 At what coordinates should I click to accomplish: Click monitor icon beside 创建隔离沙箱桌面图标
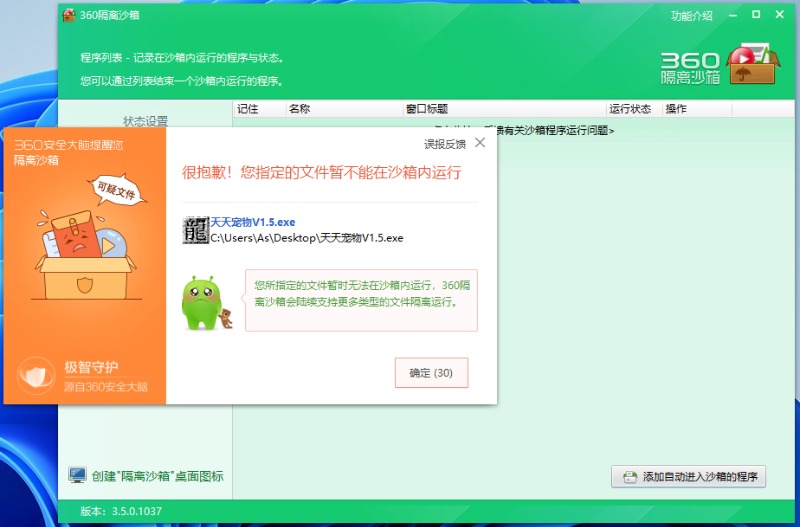(x=77, y=476)
